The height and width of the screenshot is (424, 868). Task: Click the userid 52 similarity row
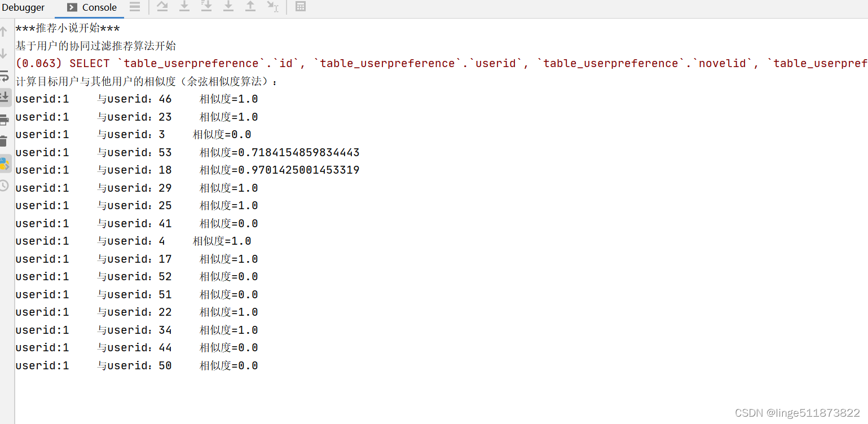136,277
